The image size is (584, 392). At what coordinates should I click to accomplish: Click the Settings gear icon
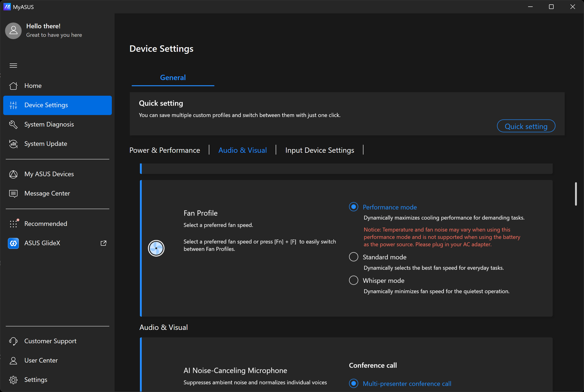tap(13, 380)
